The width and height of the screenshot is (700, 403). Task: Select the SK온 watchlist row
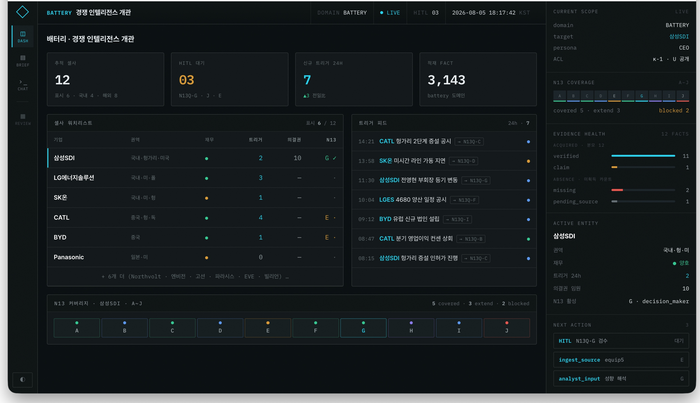[x=195, y=198]
